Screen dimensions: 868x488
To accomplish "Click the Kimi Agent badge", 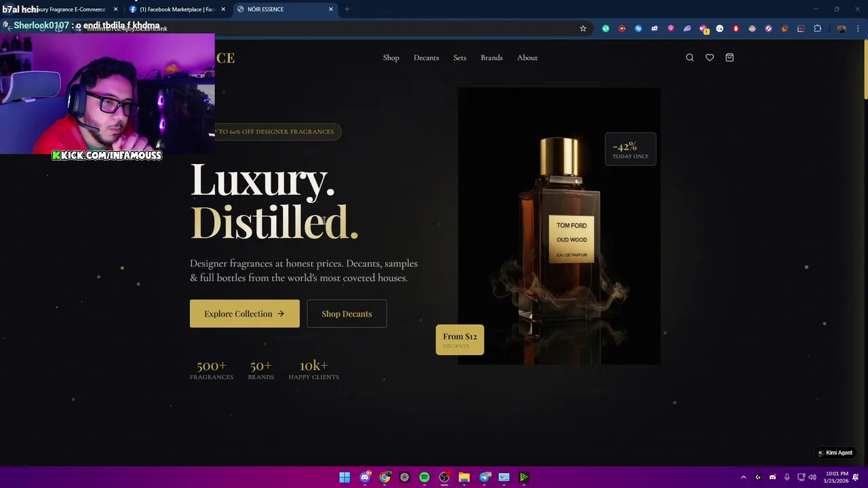I will click(x=835, y=453).
